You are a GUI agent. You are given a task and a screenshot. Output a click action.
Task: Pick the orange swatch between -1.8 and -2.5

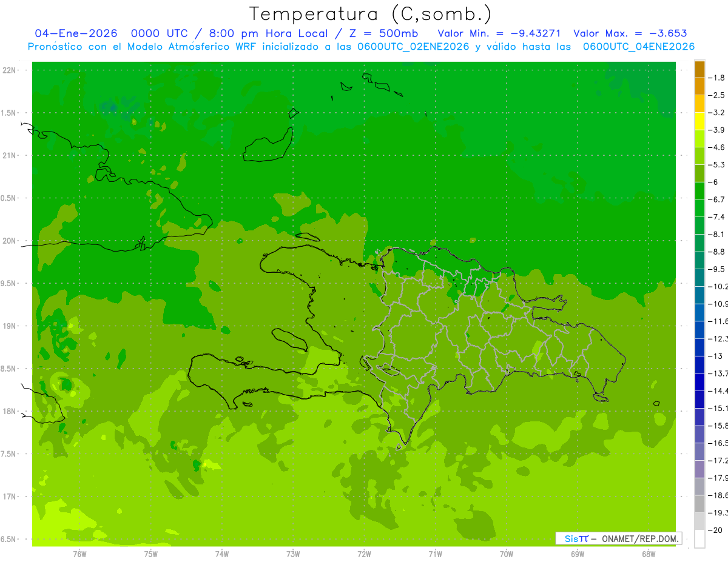[699, 86]
